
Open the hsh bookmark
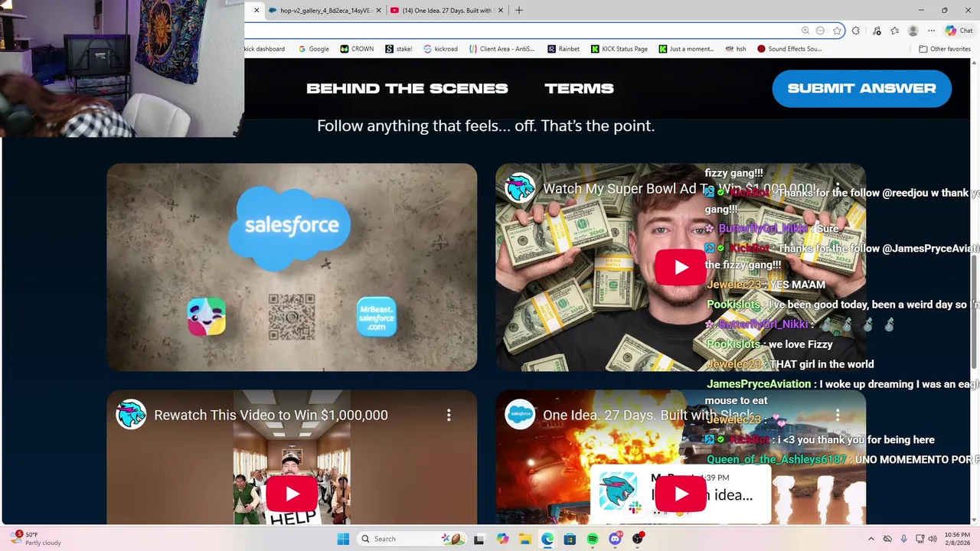735,49
